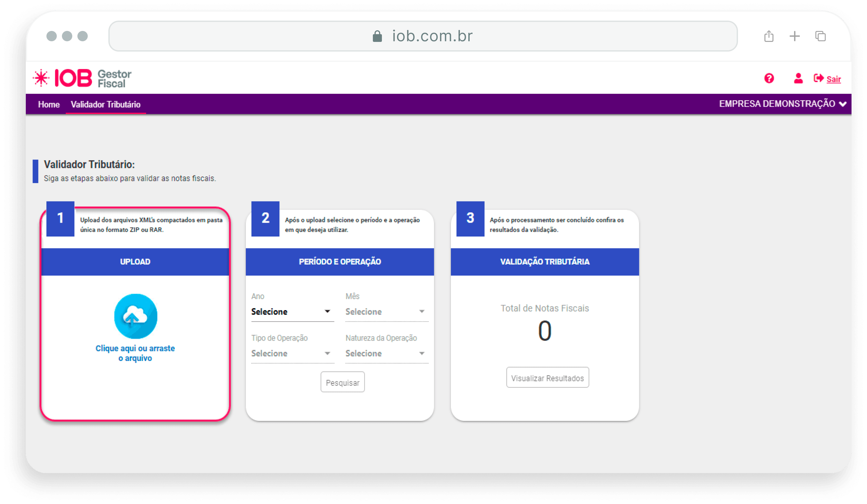Viewport: 867px width, 504px height.
Task: Click the padlock icon in the address bar
Action: [x=377, y=36]
